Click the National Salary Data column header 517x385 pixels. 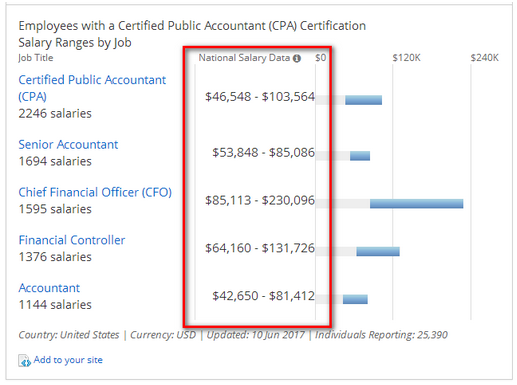244,58
